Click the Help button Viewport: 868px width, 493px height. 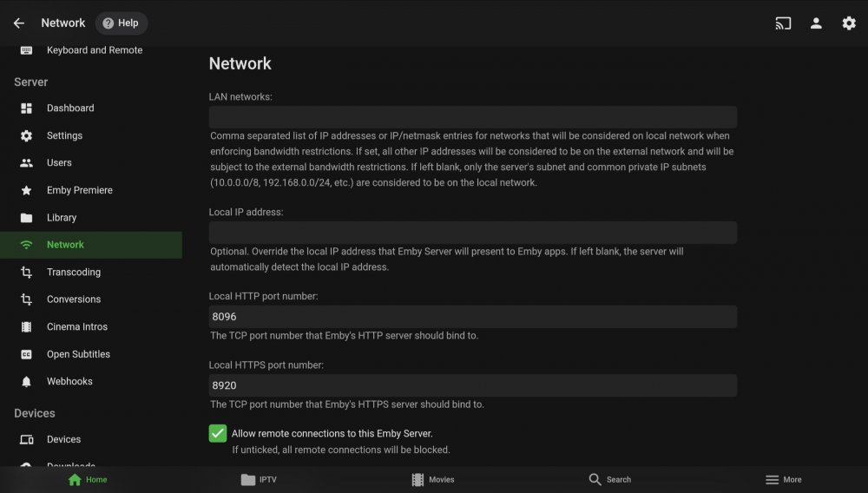point(122,23)
